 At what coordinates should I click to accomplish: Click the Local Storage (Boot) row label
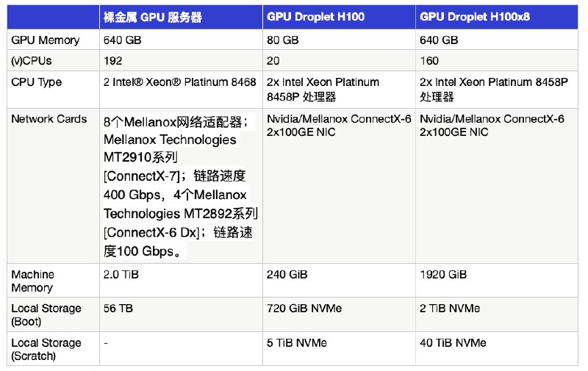(46, 314)
